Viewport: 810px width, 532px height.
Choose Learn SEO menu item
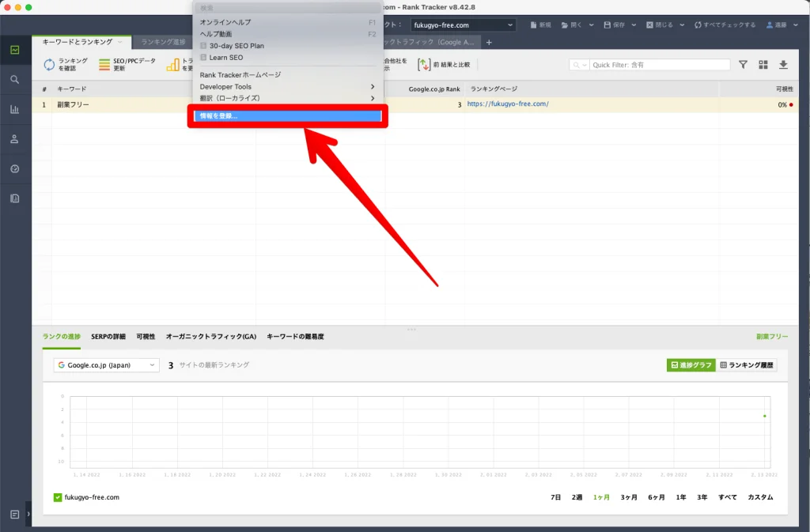pos(287,57)
